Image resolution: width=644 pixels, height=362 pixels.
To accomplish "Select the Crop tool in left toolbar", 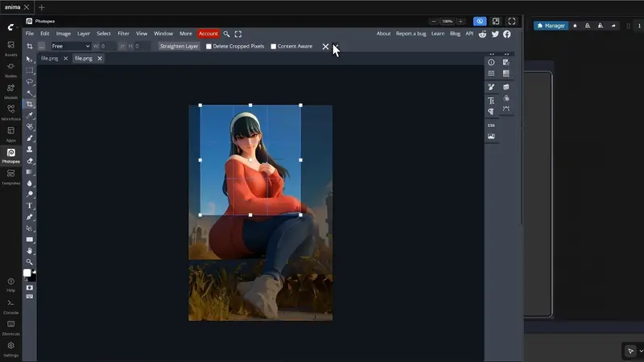I will (x=30, y=105).
